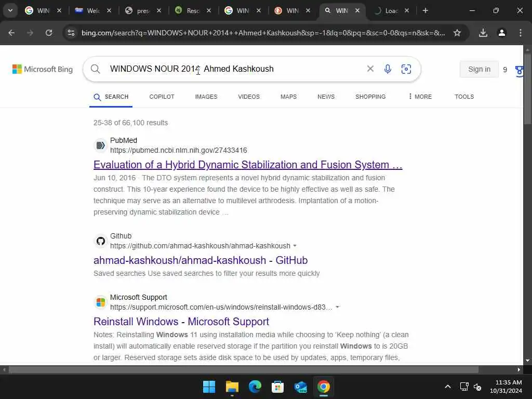This screenshot has width=532, height=399.
Task: Open Reinstall Windows - Microsoft Support link
Action: point(181,322)
